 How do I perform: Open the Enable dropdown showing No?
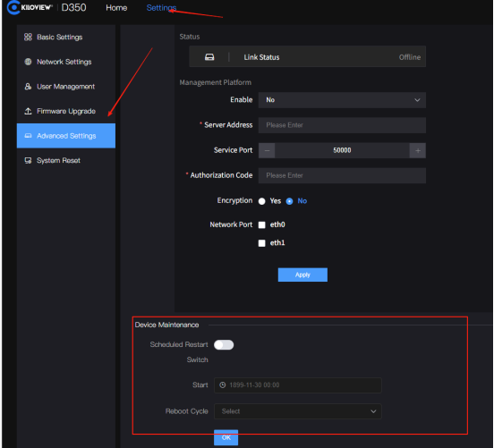coord(342,100)
